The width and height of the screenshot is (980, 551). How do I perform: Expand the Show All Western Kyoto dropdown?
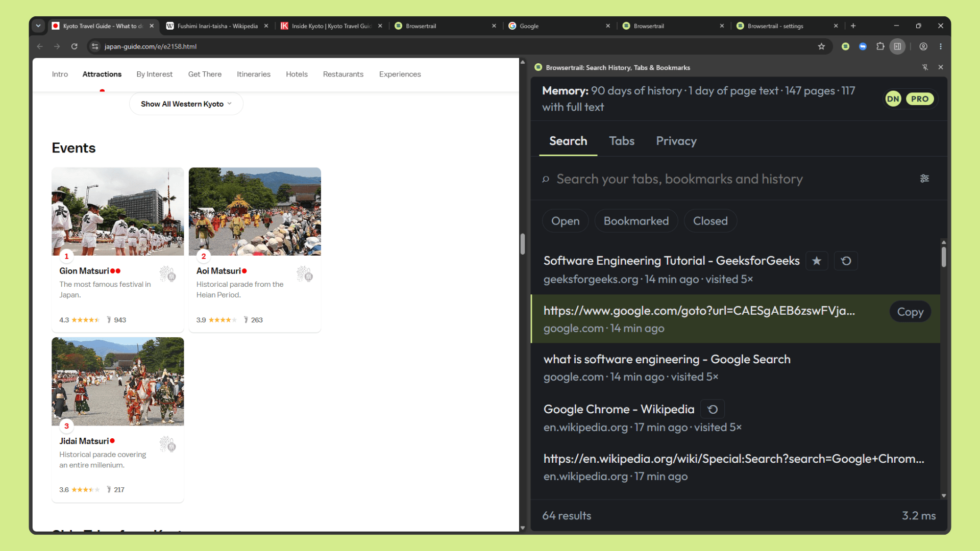186,104
